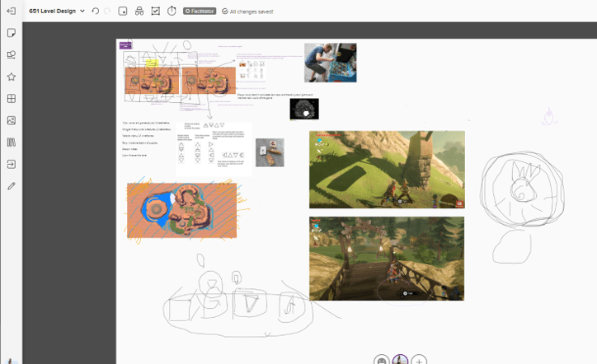Open the content library icon
This screenshot has width=597, height=364.
pyautogui.click(x=12, y=142)
